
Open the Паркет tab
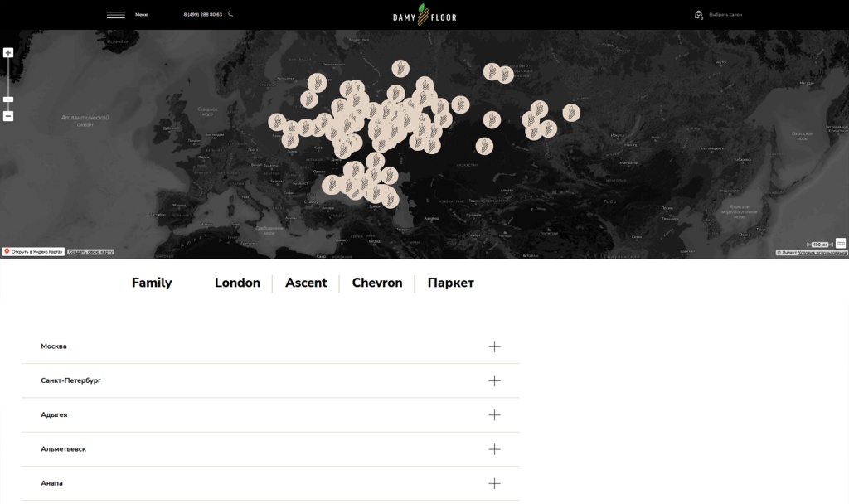450,283
